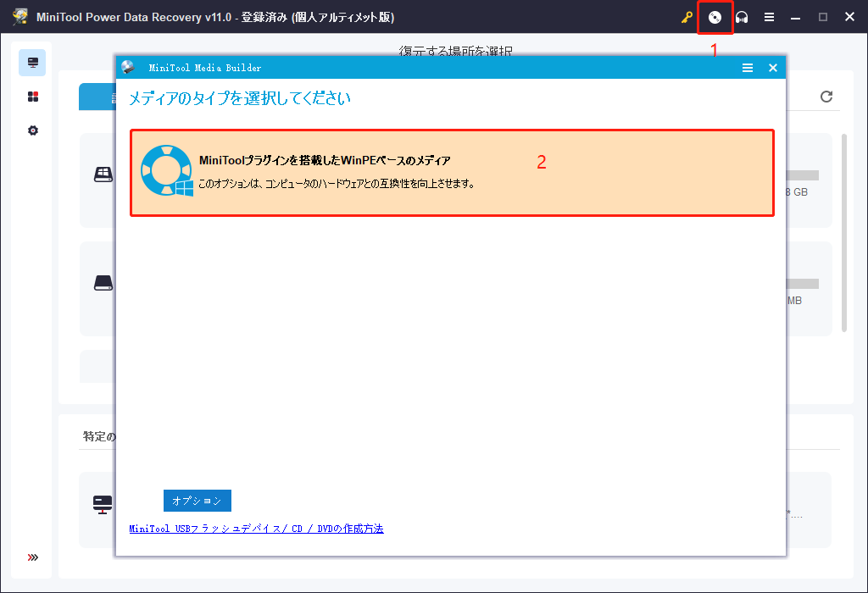Contact support via the headphones icon
The image size is (868, 593).
tap(742, 16)
